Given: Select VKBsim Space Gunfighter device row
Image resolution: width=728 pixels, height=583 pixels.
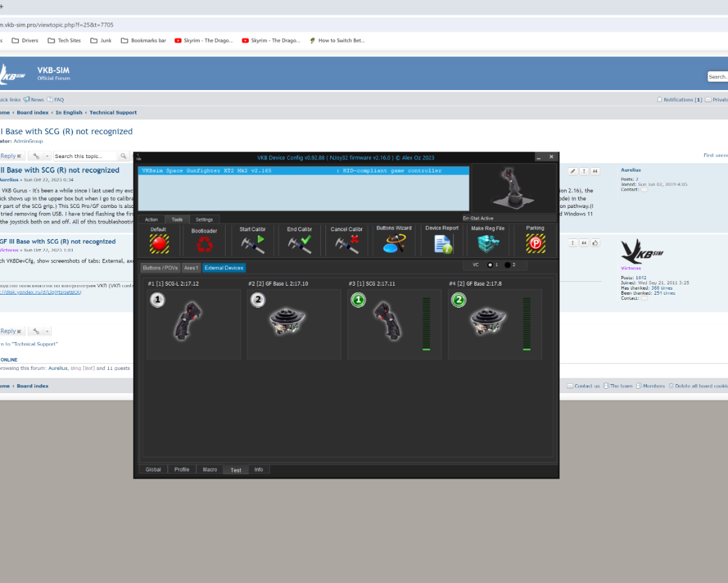Looking at the screenshot, I should pyautogui.click(x=303, y=170).
